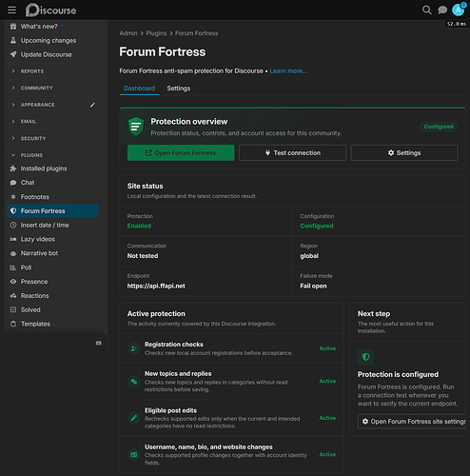
Task: Click the clock icon for Insert date / time
Action: coord(13,225)
